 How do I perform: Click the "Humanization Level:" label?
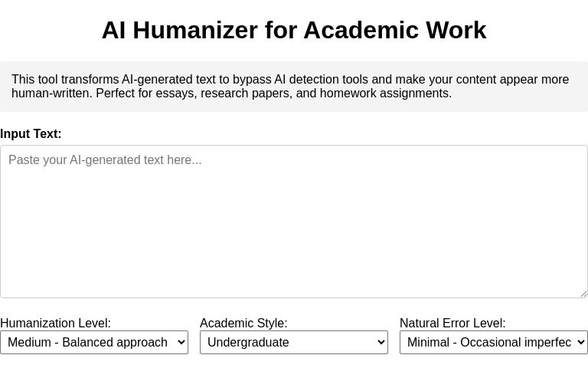tap(55, 324)
